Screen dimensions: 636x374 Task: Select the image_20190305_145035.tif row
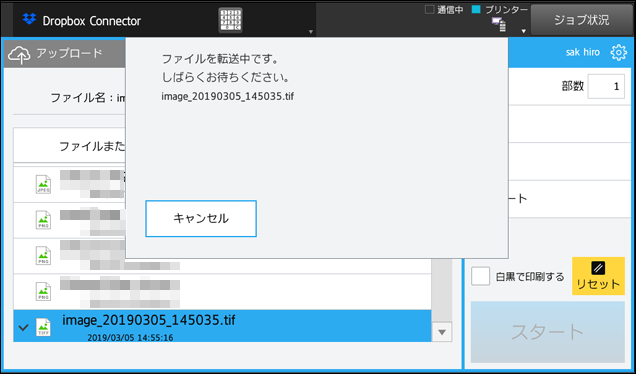pyautogui.click(x=222, y=326)
